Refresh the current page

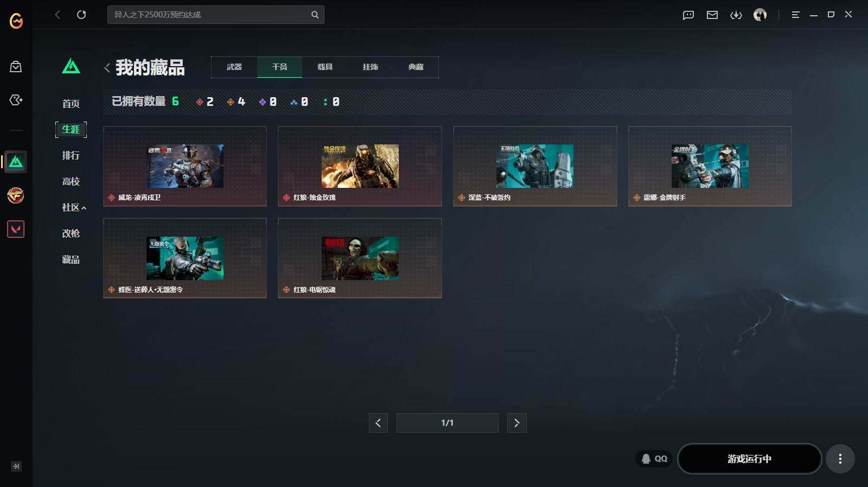click(81, 15)
